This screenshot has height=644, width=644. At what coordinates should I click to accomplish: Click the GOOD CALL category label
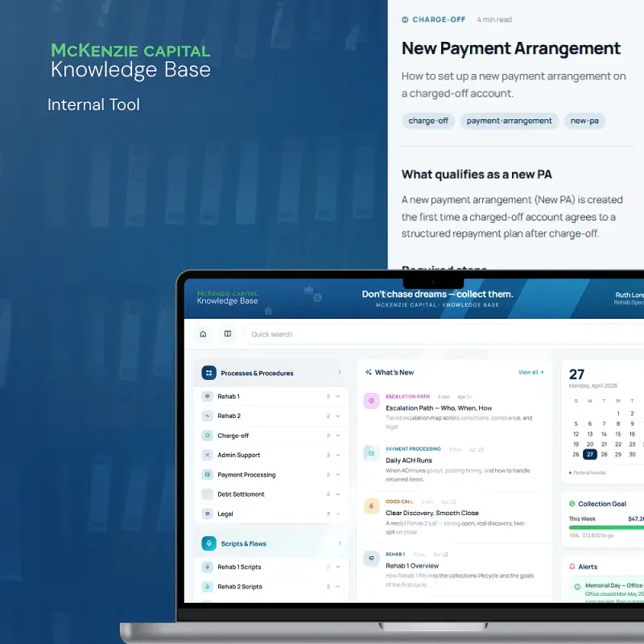pos(399,502)
